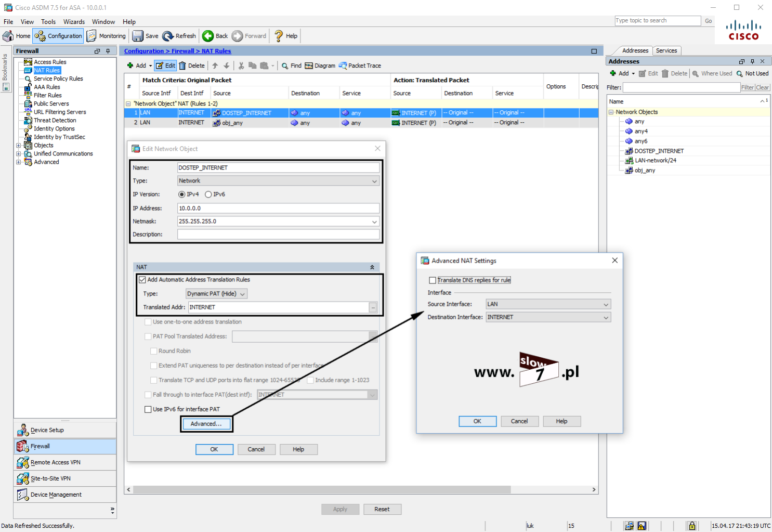Open Device Setup section
This screenshot has height=532, width=772.
tap(65, 430)
